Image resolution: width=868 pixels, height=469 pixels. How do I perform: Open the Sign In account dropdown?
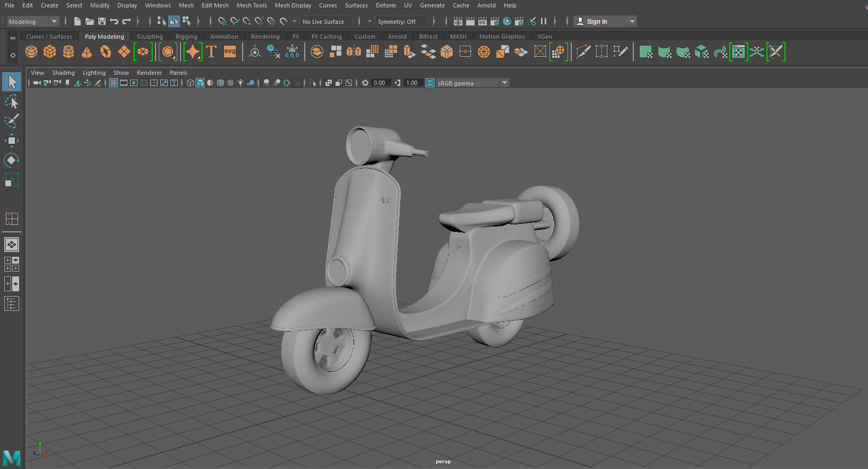tap(605, 21)
